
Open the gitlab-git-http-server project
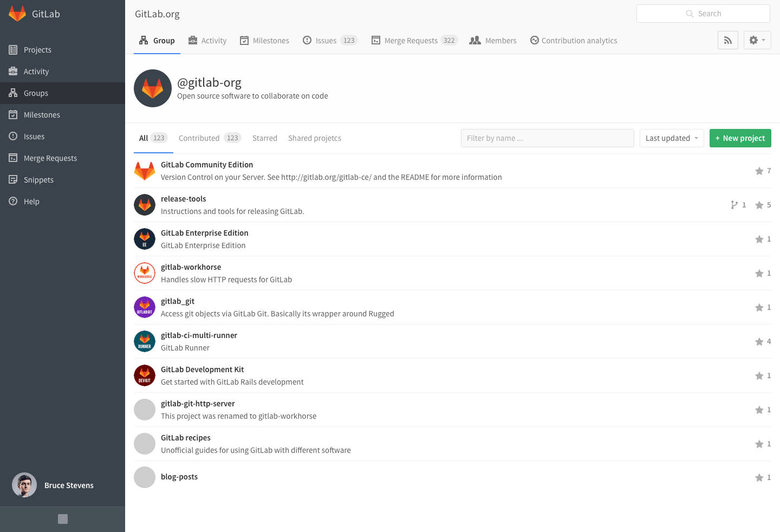coord(198,404)
